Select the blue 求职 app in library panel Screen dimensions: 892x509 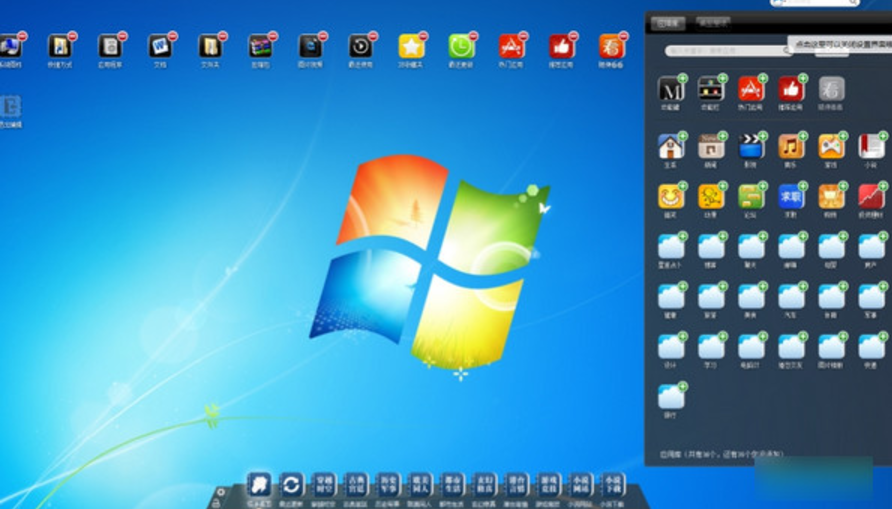pos(790,196)
